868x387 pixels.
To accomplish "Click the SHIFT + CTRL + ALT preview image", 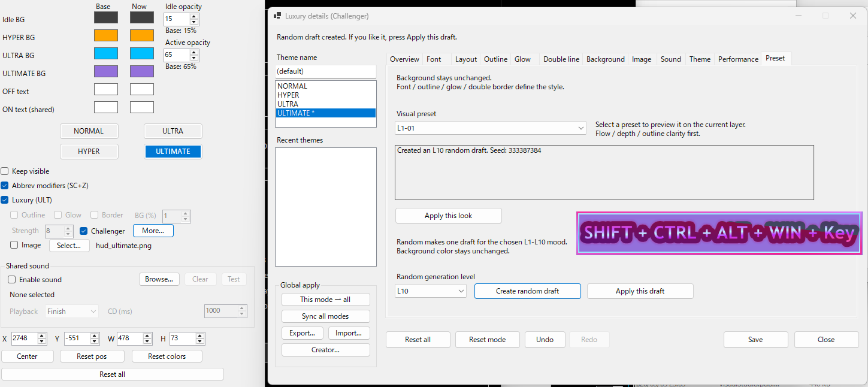I will (719, 233).
